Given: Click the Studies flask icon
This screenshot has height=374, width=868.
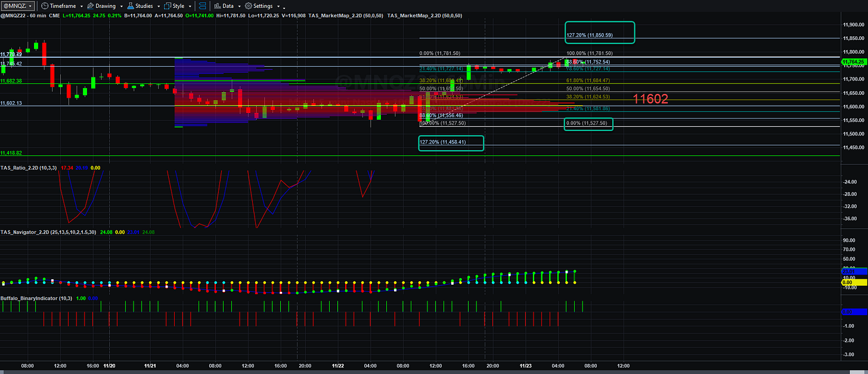Looking at the screenshot, I should coord(130,5).
